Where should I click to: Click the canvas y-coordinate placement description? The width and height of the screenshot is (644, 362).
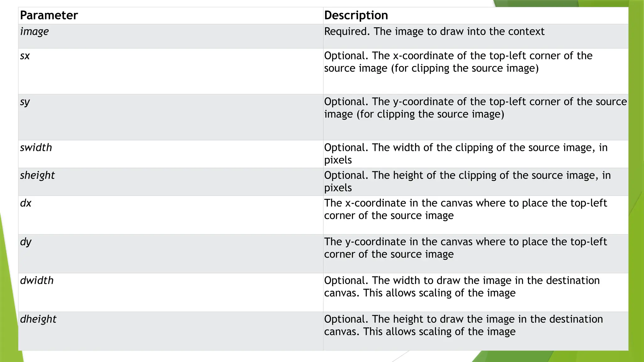465,248
